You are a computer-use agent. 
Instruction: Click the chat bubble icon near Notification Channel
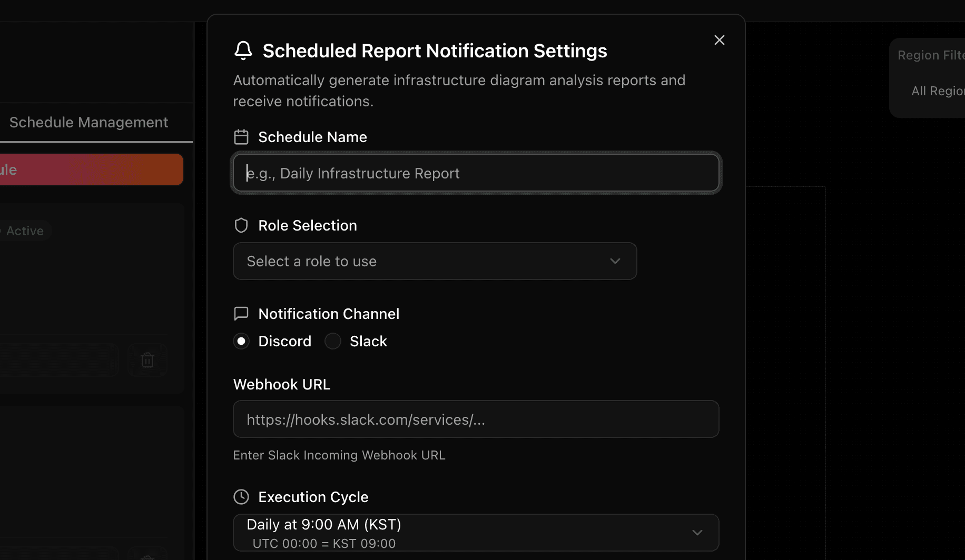pyautogui.click(x=241, y=313)
